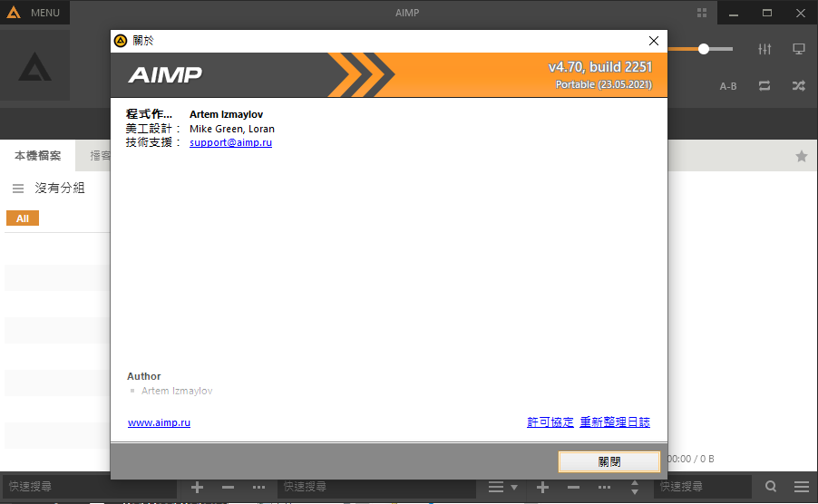Toggle repeat playback mode

(764, 86)
